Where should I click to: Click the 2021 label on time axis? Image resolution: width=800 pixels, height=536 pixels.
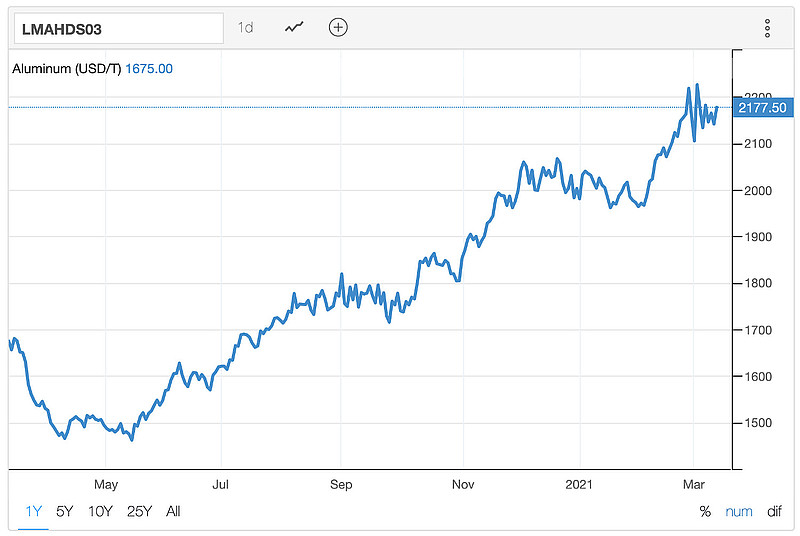click(x=581, y=484)
